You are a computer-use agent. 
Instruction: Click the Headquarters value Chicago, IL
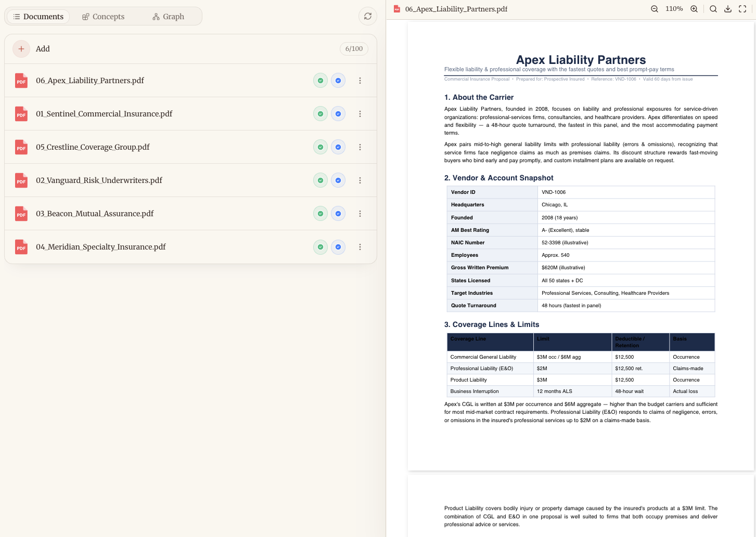pyautogui.click(x=555, y=205)
